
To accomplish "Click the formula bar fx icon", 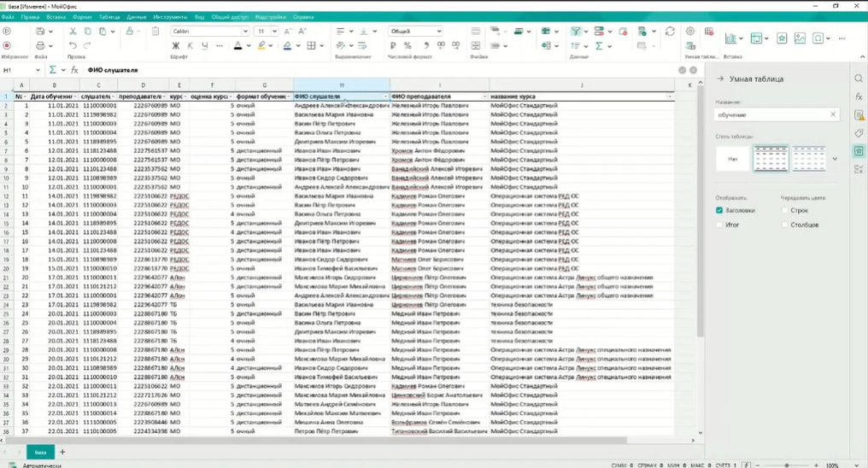I will (74, 70).
